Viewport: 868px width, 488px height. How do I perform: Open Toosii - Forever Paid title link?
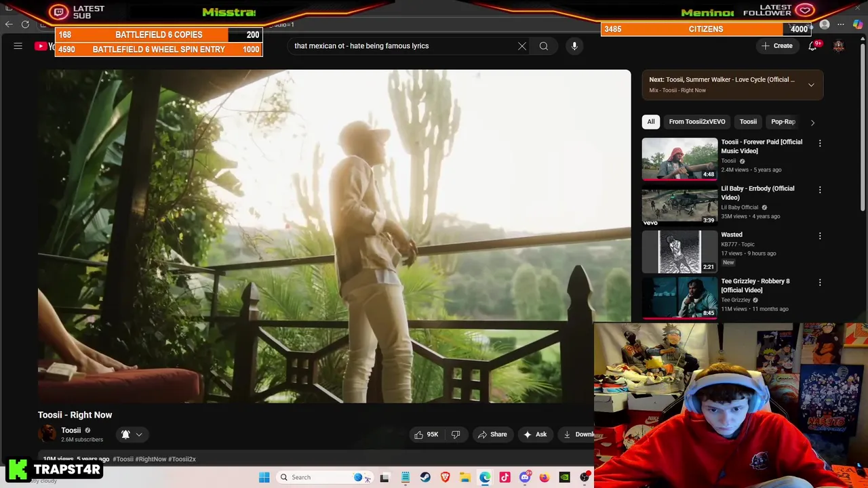(x=762, y=146)
